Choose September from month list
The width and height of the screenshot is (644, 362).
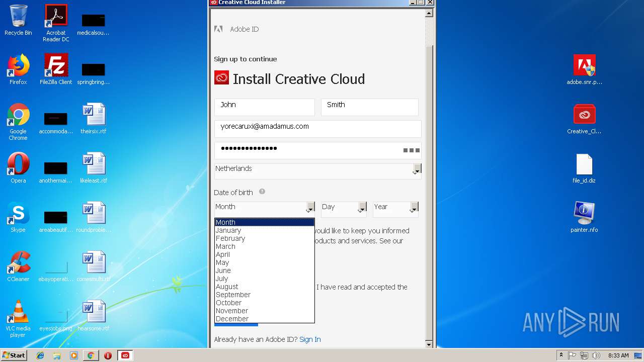pyautogui.click(x=265, y=295)
